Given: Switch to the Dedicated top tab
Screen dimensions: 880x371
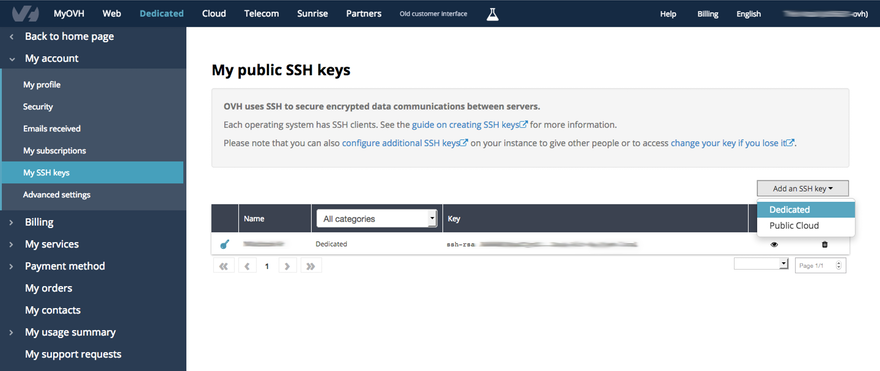Looking at the screenshot, I should click(x=162, y=14).
